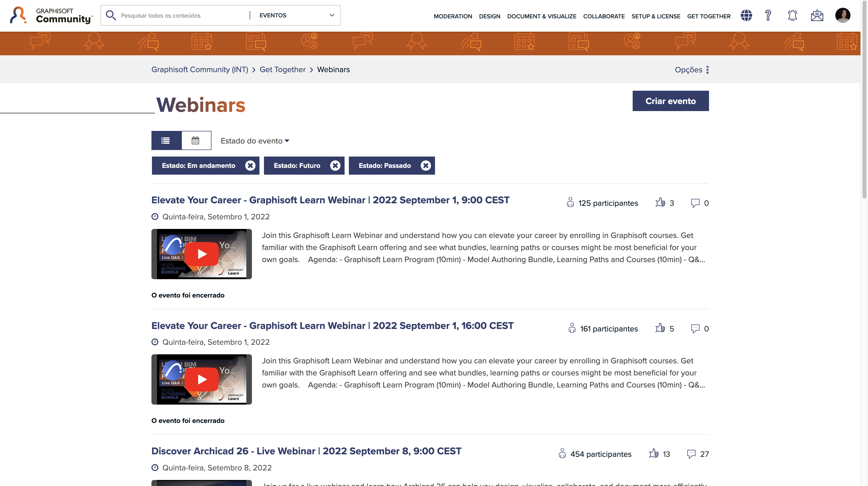Click the help question mark icon

(x=768, y=15)
